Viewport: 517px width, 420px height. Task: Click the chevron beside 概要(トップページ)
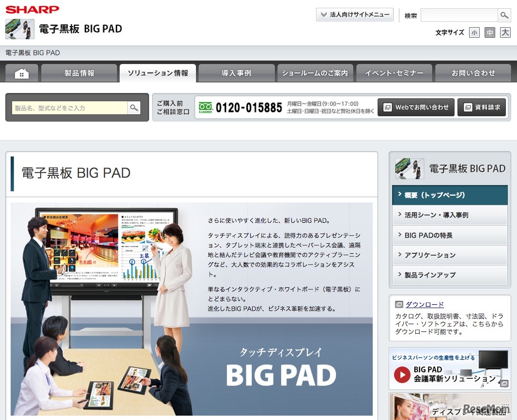[x=400, y=194]
